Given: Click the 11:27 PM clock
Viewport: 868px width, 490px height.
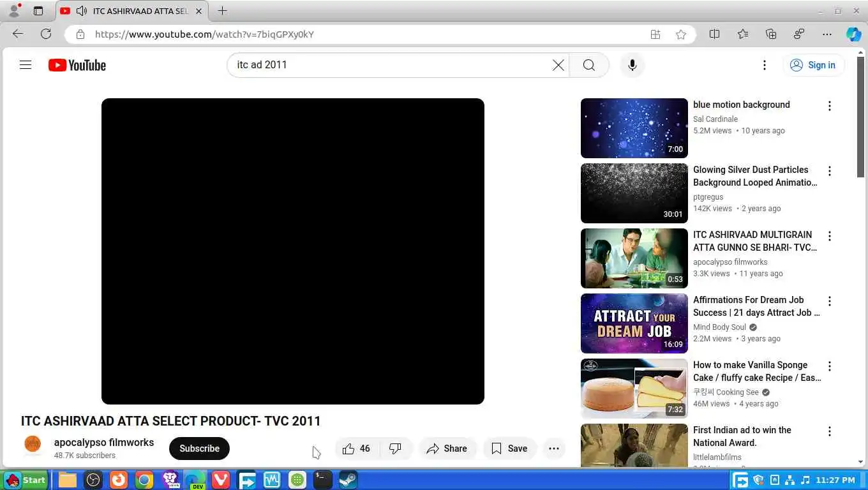Looking at the screenshot, I should (x=835, y=480).
